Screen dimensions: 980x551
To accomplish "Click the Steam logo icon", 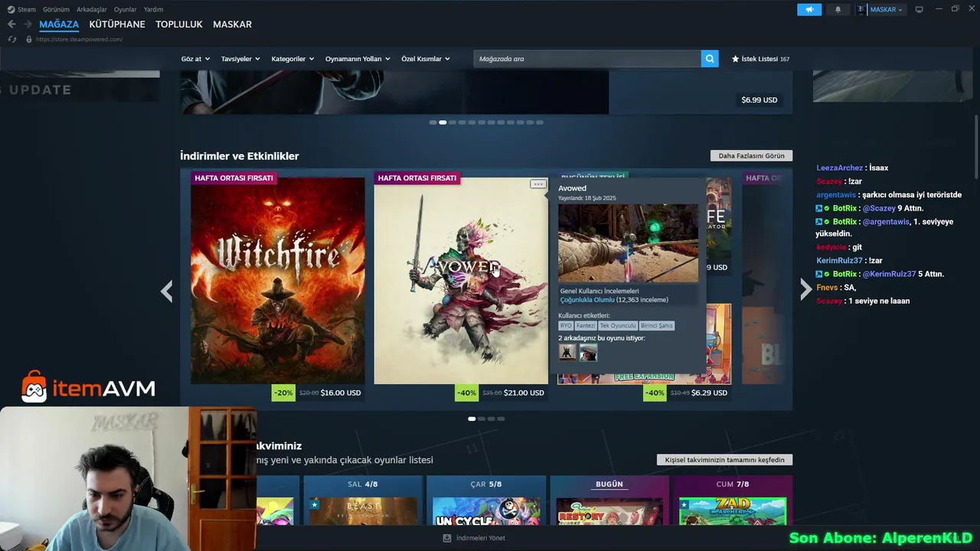I will (x=11, y=9).
